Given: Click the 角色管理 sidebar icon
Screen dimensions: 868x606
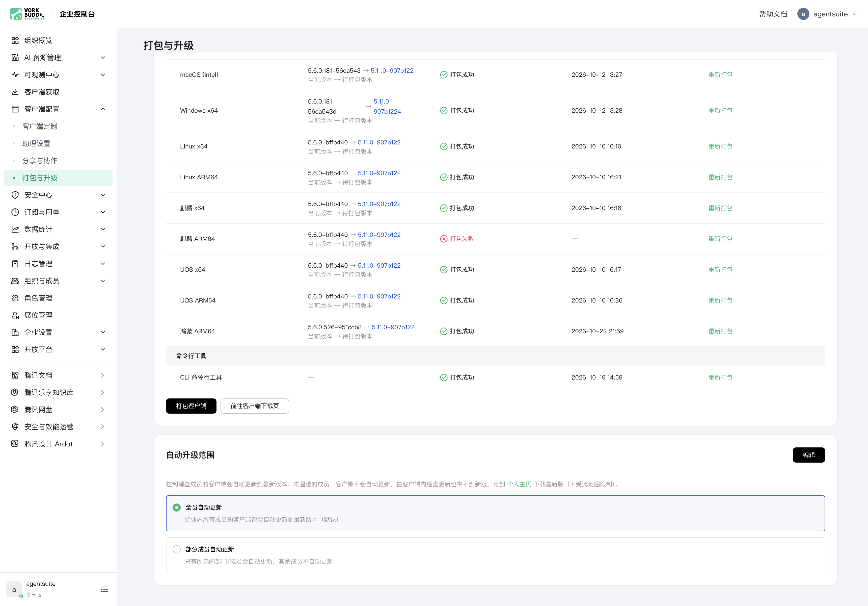Looking at the screenshot, I should point(15,298).
